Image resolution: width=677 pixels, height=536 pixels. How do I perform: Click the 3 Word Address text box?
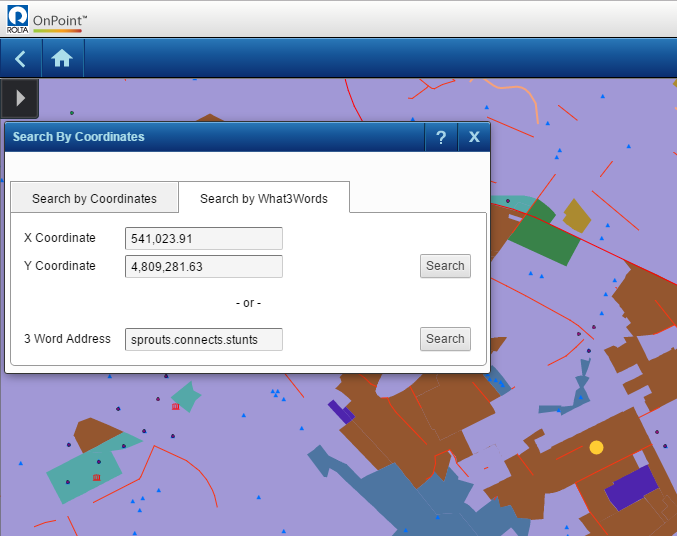(x=204, y=339)
